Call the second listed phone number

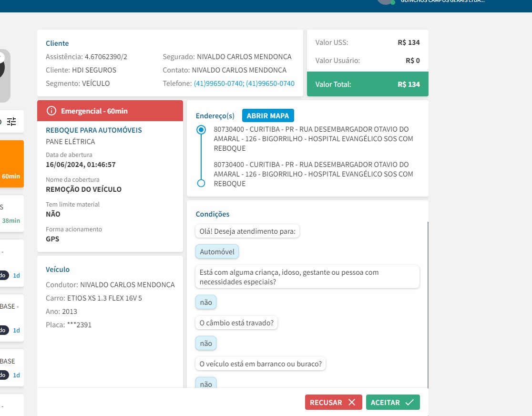click(270, 83)
